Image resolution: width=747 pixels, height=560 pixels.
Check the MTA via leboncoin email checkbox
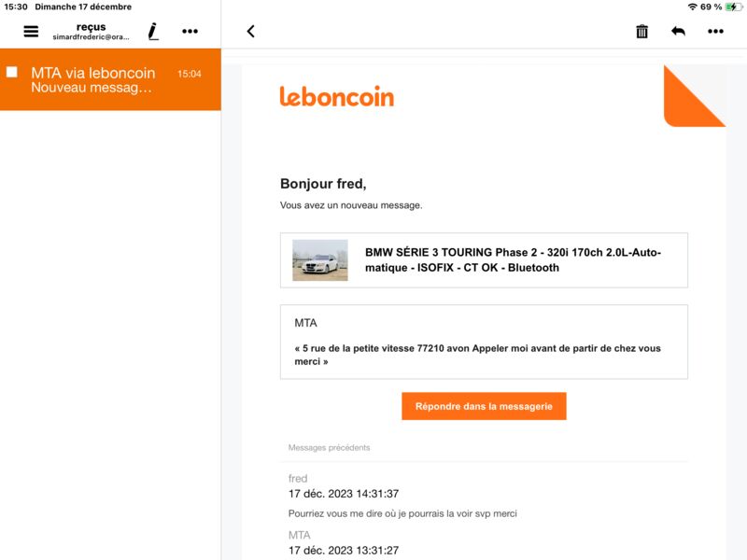[12, 72]
